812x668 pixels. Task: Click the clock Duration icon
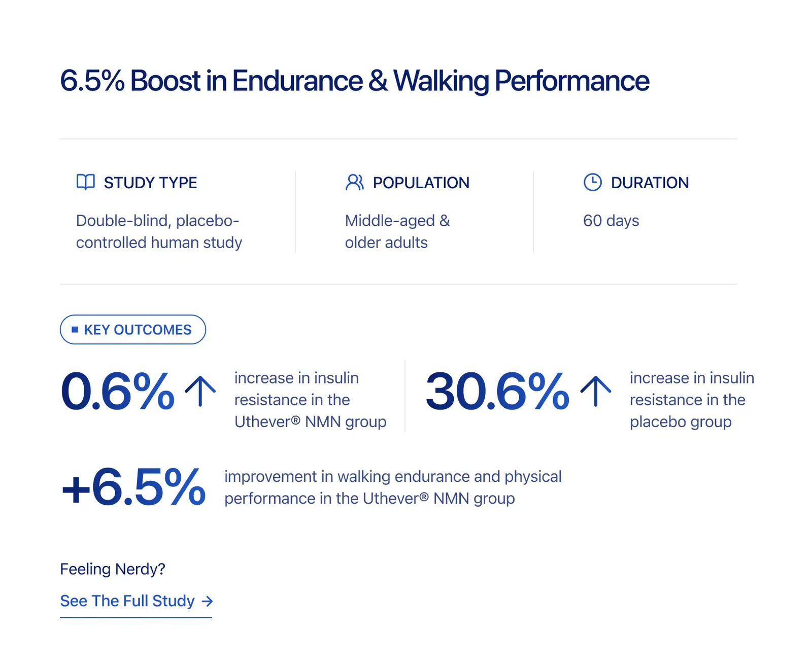tap(592, 182)
